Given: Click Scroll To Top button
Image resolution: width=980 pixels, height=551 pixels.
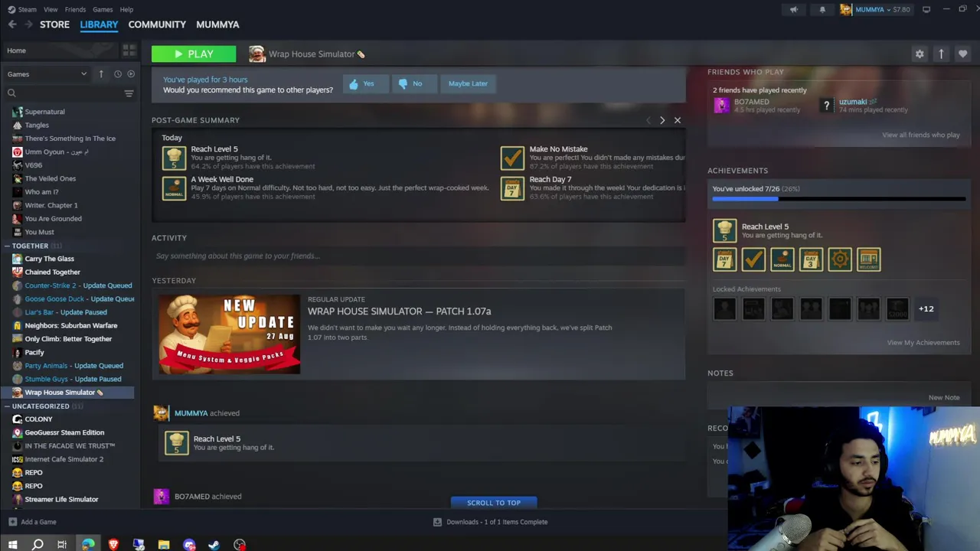Looking at the screenshot, I should click(494, 503).
